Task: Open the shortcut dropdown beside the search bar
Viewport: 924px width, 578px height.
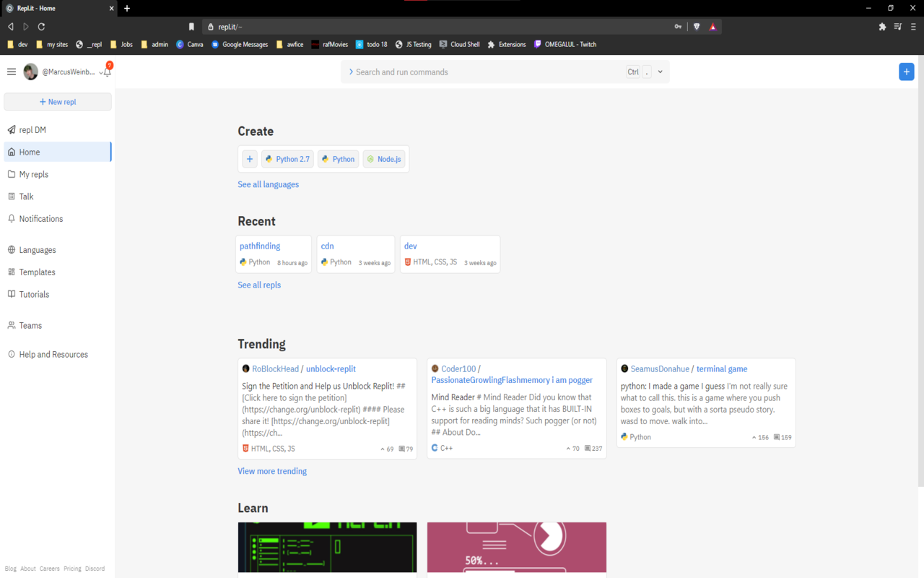Action: 659,72
